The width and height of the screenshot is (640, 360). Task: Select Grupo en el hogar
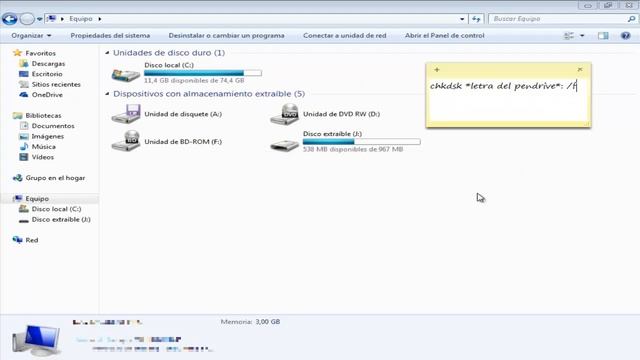tap(55, 178)
